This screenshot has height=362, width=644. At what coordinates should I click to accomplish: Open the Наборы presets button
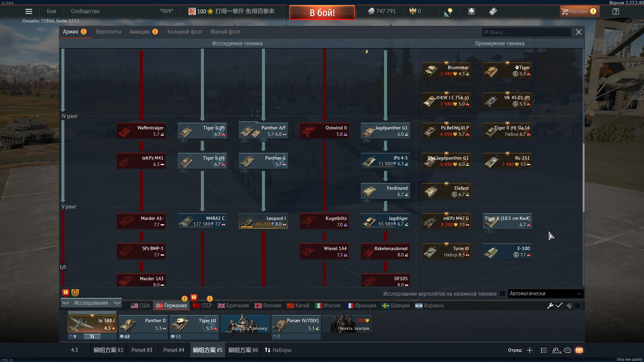point(278,350)
